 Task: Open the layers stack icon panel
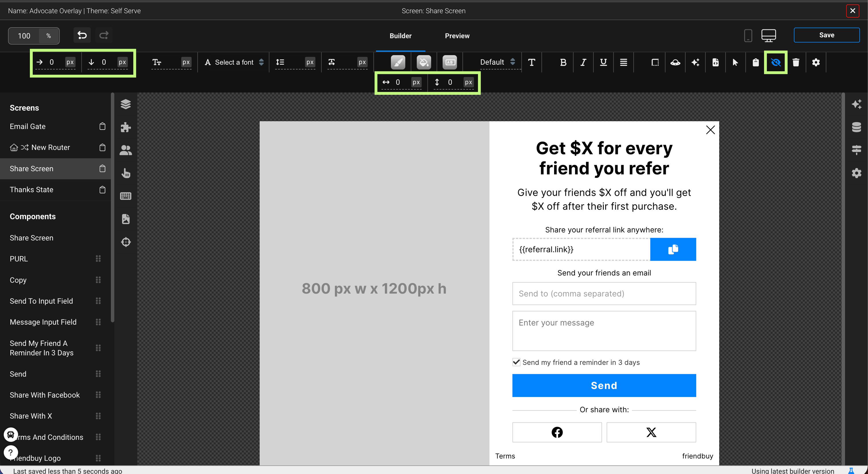pyautogui.click(x=126, y=104)
